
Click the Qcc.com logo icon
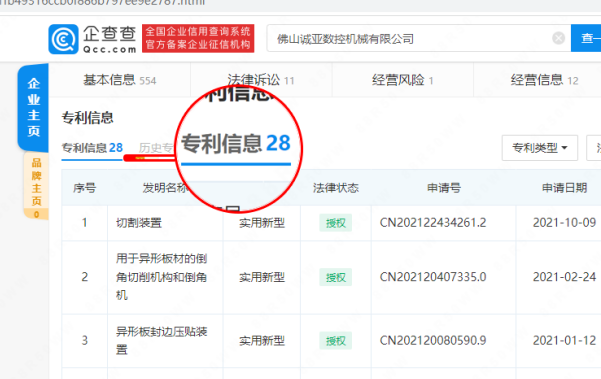point(63,39)
